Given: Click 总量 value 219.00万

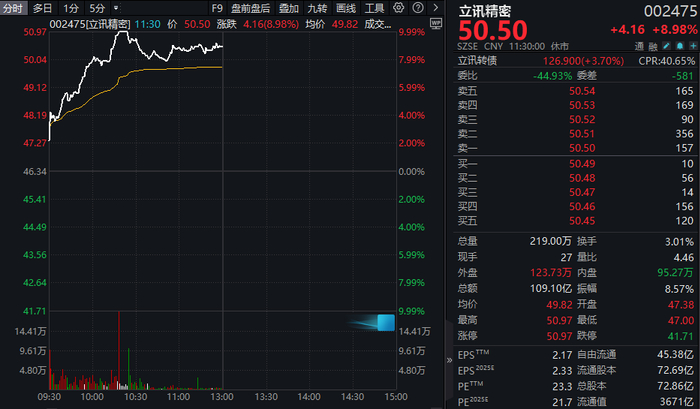Looking at the screenshot, I should click(550, 242).
